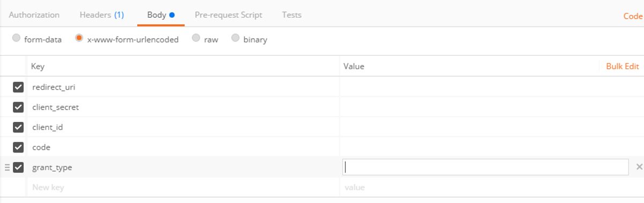Click the Value column header
The image size is (644, 203).
354,66
